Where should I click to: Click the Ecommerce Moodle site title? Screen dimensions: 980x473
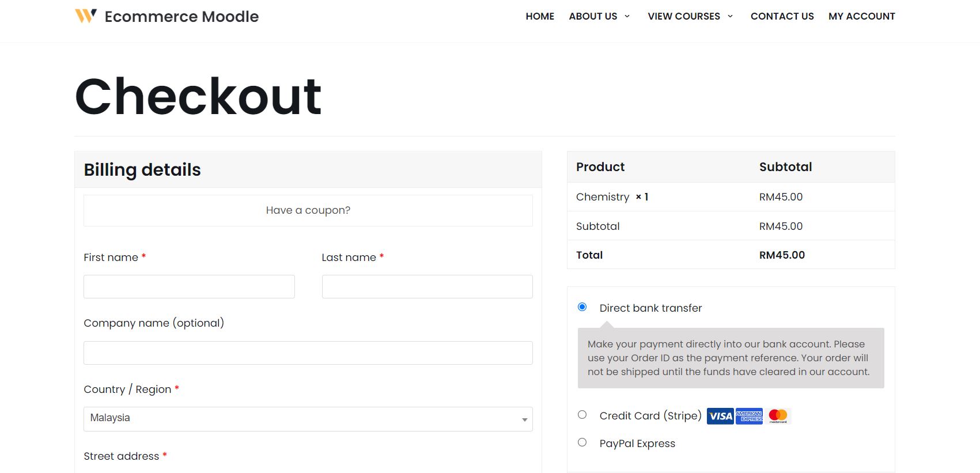(181, 17)
